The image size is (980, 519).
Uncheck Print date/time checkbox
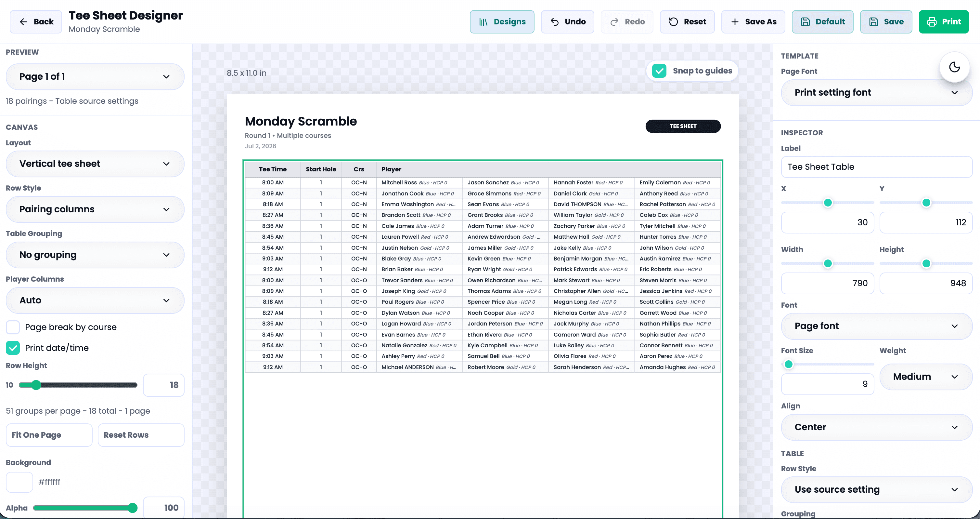click(13, 348)
